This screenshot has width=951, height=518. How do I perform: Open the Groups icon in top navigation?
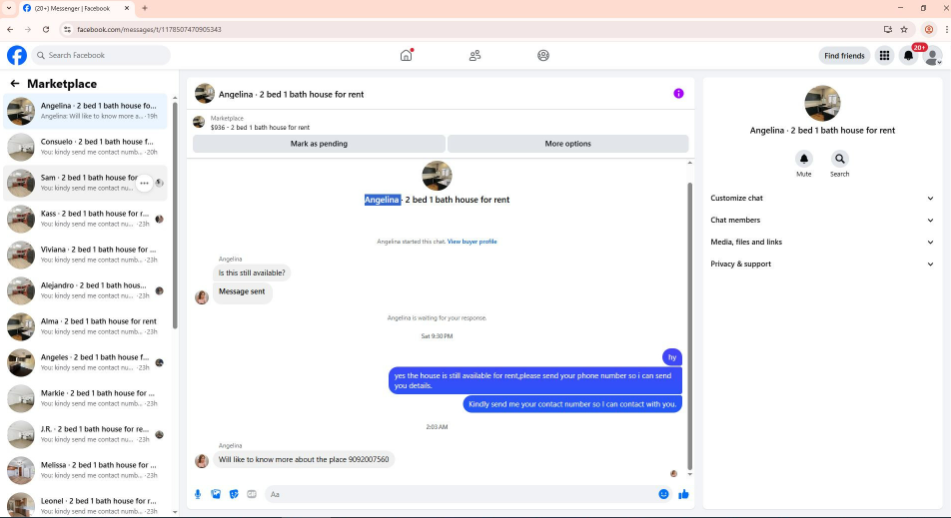[543, 55]
